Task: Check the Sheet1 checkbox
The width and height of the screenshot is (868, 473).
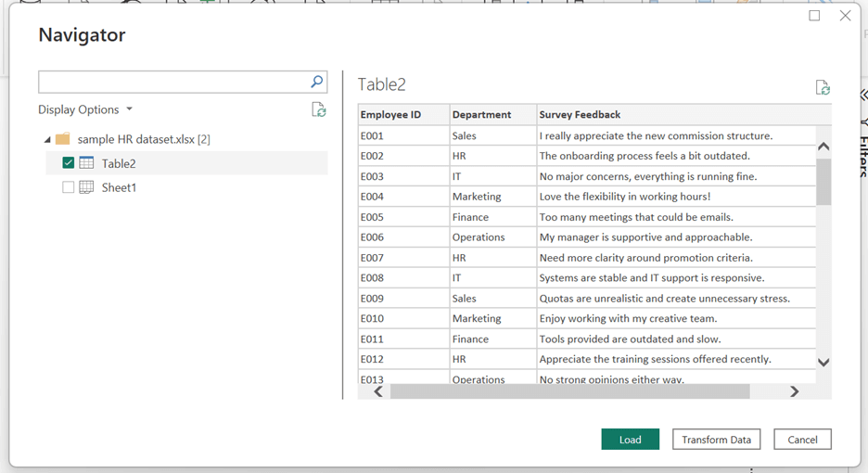Action: [x=68, y=187]
